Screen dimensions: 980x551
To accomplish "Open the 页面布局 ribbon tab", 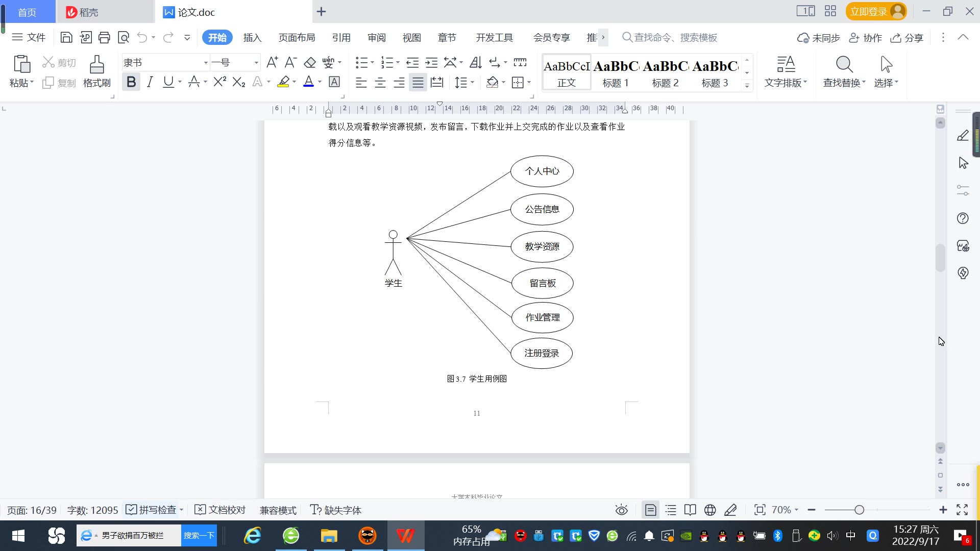I will [x=297, y=38].
